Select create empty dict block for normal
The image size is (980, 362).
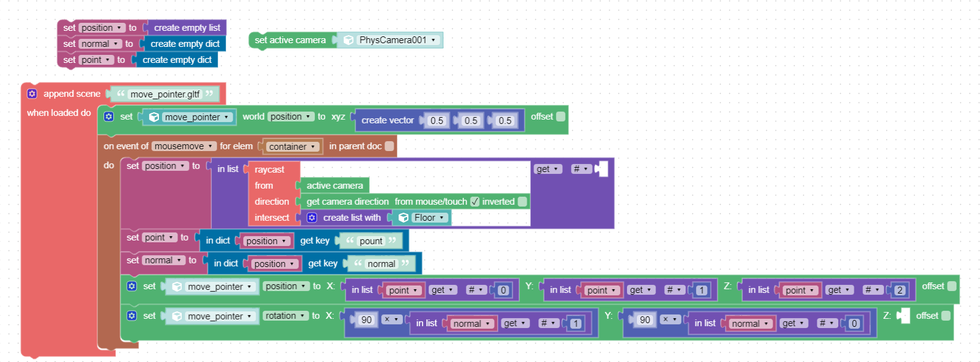[x=185, y=44]
